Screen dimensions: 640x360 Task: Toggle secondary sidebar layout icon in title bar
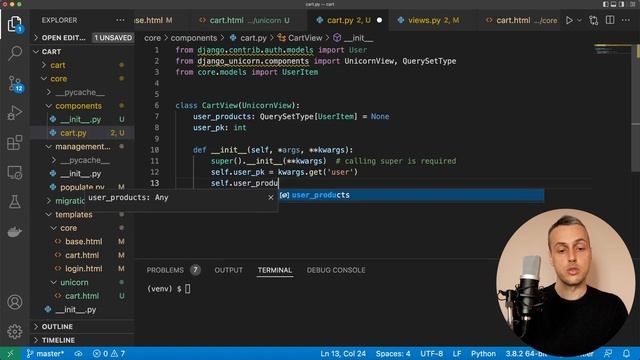621,4
